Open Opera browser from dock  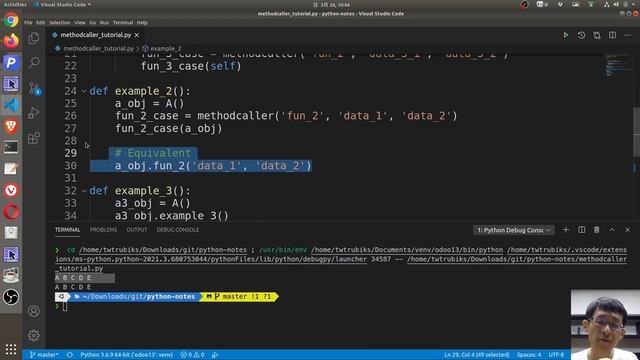click(x=11, y=212)
